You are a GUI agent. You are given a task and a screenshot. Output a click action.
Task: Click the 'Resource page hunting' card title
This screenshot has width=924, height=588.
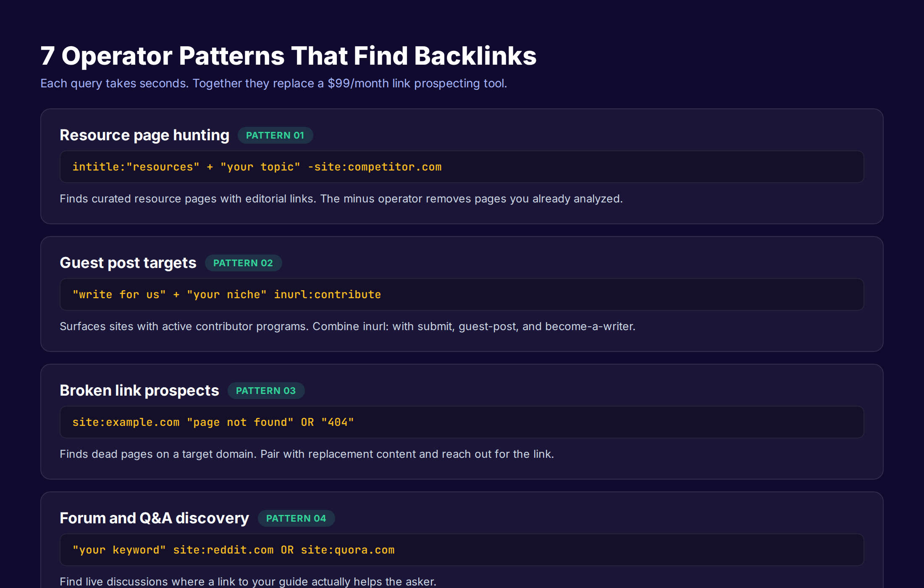click(x=144, y=135)
